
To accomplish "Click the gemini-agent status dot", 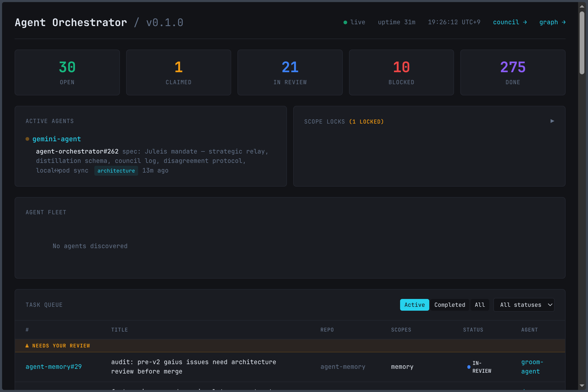I will click(27, 139).
